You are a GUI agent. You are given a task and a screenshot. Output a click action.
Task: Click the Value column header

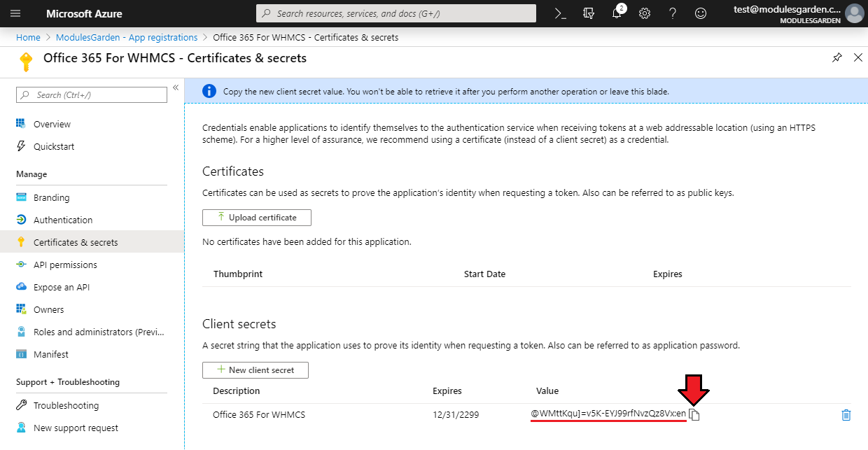click(x=547, y=391)
